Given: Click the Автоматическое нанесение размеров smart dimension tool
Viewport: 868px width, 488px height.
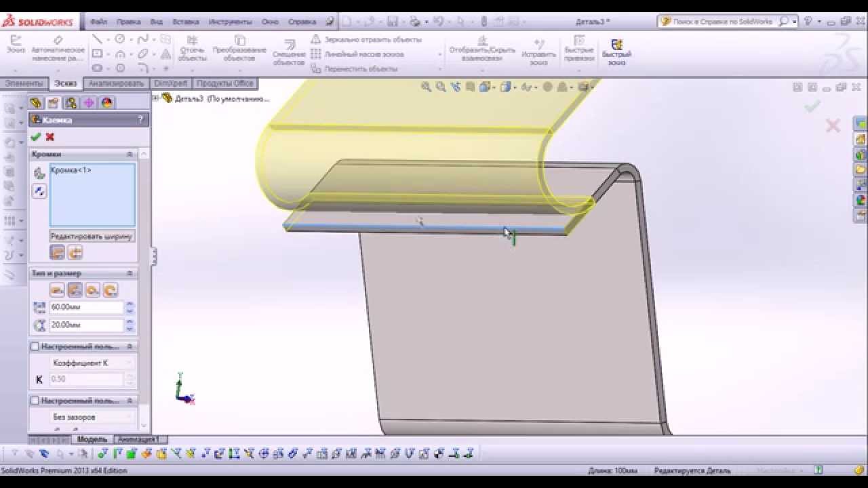Looking at the screenshot, I should 58,49.
